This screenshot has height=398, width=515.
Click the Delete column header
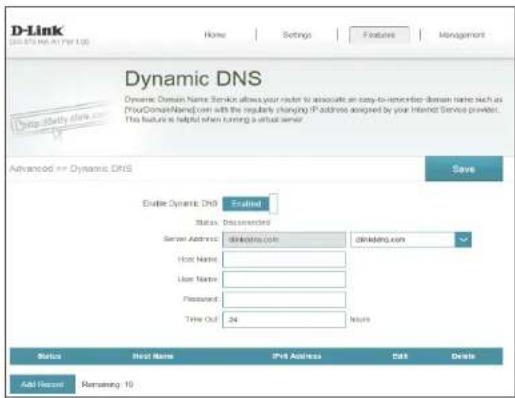click(x=463, y=356)
